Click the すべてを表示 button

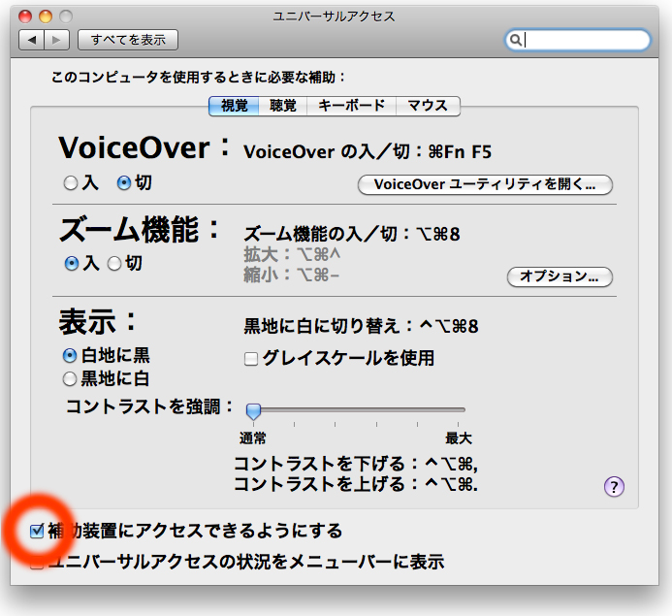pyautogui.click(x=128, y=40)
